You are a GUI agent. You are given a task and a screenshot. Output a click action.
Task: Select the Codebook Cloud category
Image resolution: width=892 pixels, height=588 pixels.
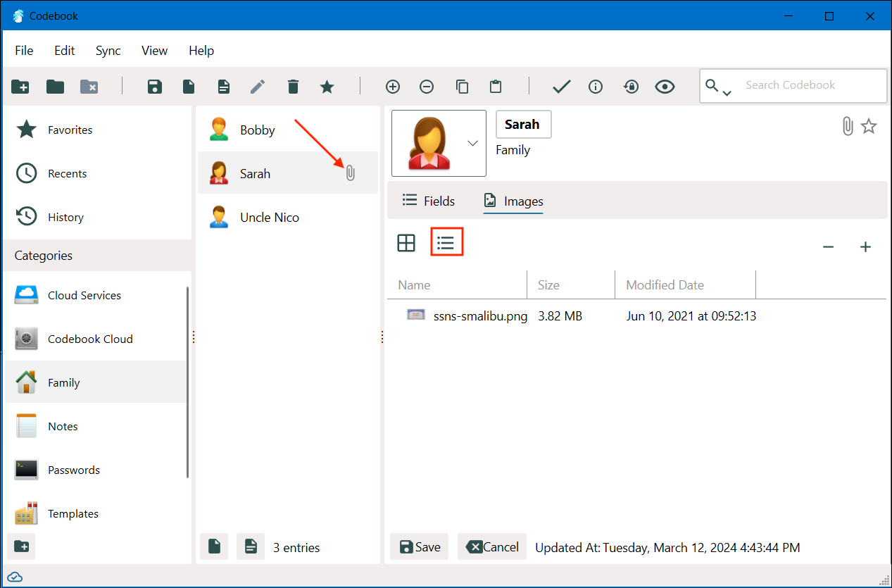coord(95,339)
